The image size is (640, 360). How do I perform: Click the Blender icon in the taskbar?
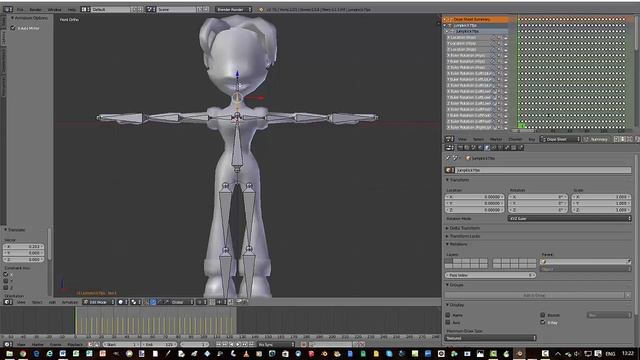(x=519, y=353)
